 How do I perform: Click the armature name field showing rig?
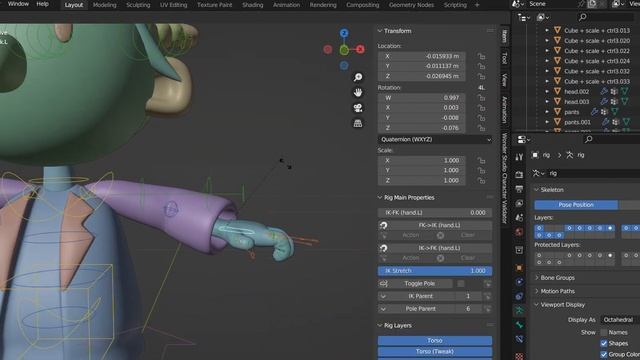pos(593,173)
